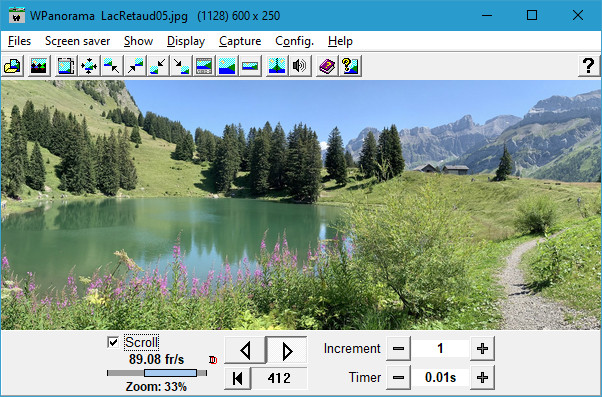Screen dimensions: 602x397
Task: Open the Files menu
Action: (19, 41)
